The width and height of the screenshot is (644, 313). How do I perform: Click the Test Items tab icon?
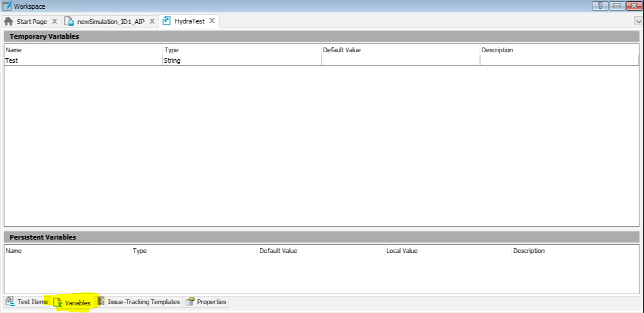point(10,302)
